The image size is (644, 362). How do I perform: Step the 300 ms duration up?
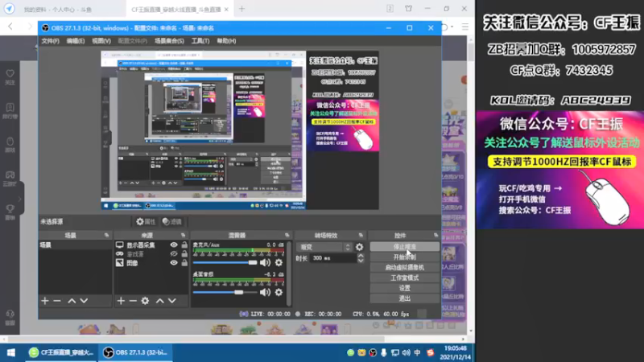(361, 256)
